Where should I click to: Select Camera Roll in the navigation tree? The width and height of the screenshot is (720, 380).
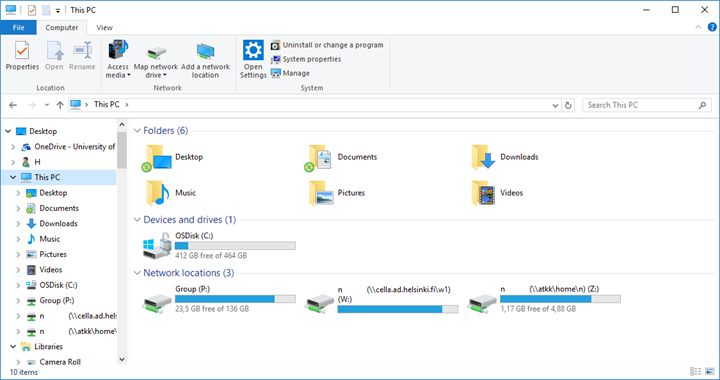[x=54, y=362]
